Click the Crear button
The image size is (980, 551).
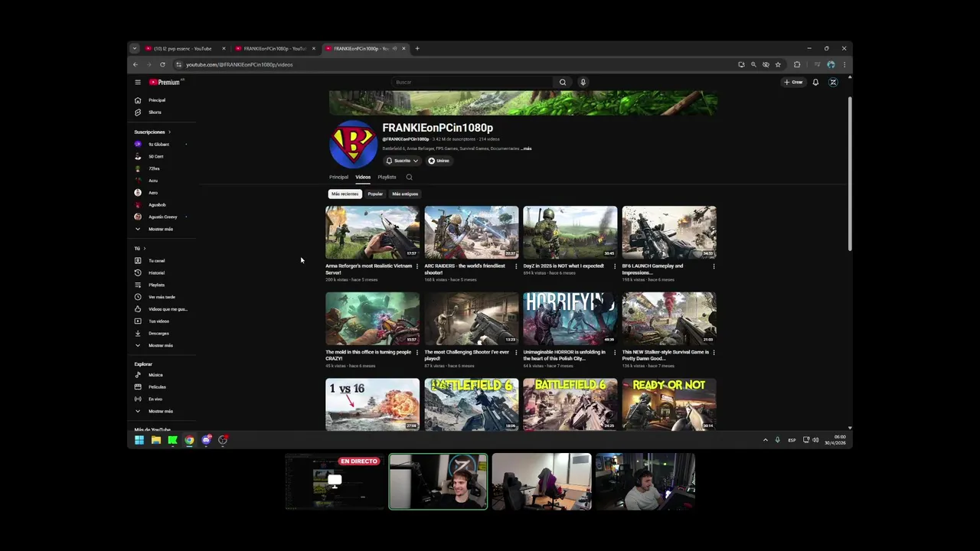pos(793,82)
